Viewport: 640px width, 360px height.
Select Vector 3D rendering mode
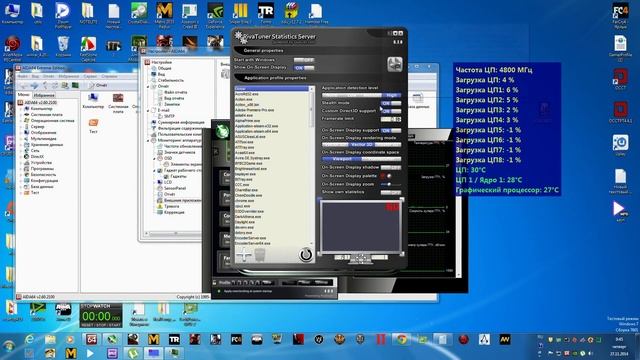click(x=362, y=145)
